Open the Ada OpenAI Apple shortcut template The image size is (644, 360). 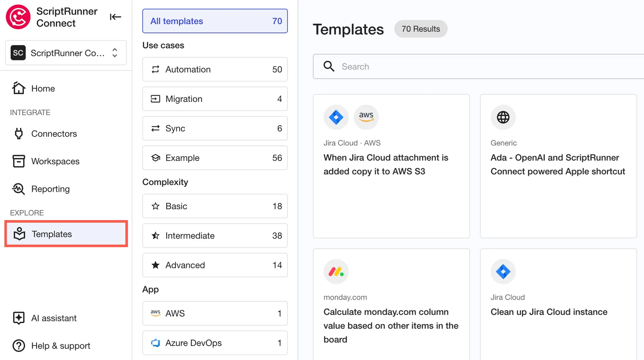pos(558,166)
